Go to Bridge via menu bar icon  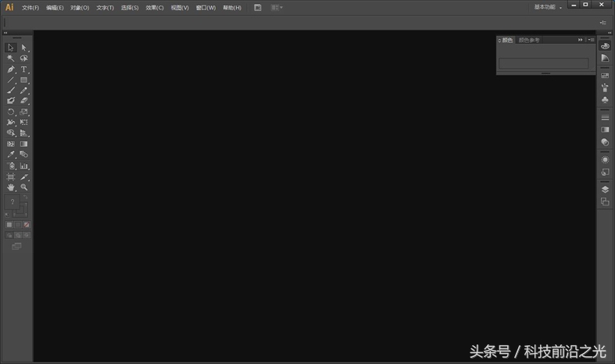pyautogui.click(x=258, y=8)
